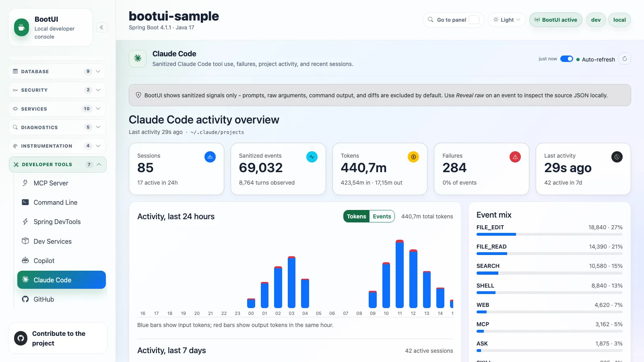Click the MCP Server plug icon
The height and width of the screenshot is (362, 644).
point(25,183)
